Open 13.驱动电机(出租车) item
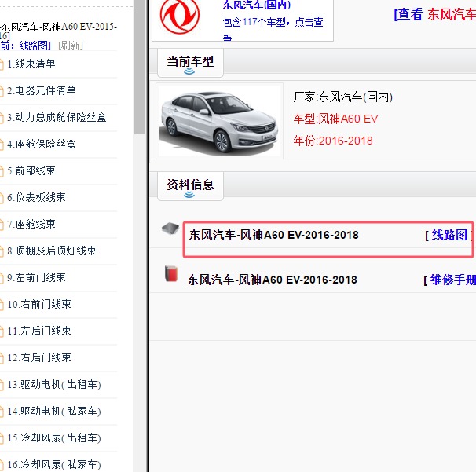The width and height of the screenshot is (476, 472). point(54,385)
